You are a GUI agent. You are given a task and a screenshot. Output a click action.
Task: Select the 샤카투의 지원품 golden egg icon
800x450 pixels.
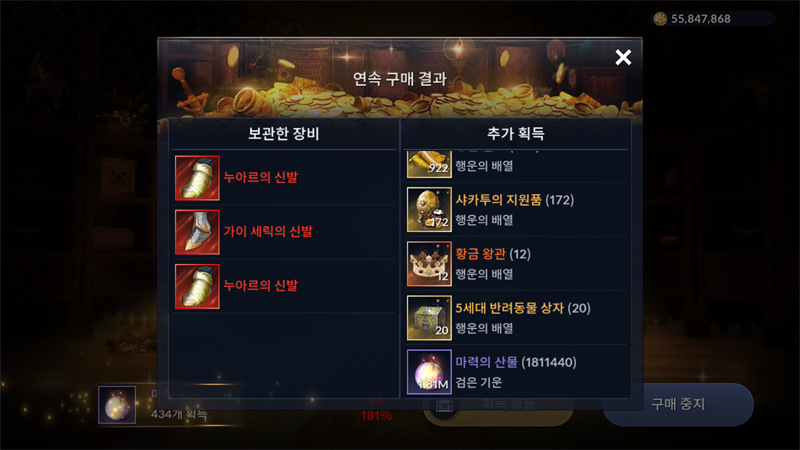429,210
